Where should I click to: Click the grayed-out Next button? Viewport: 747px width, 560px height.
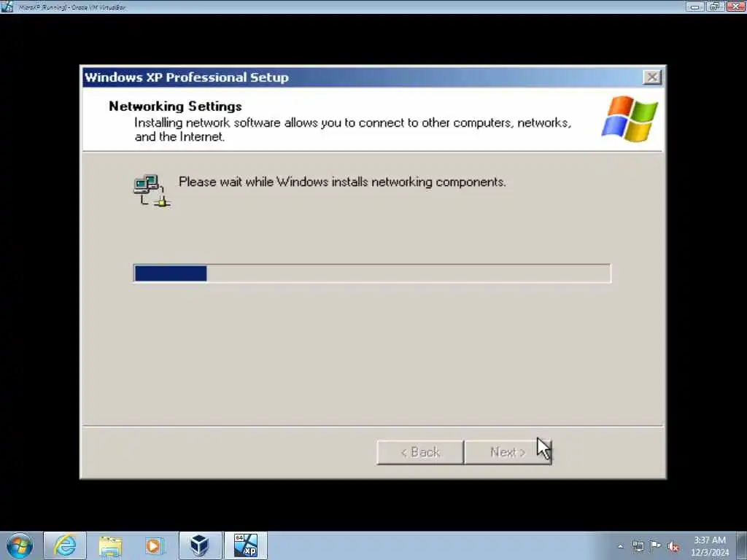508,452
